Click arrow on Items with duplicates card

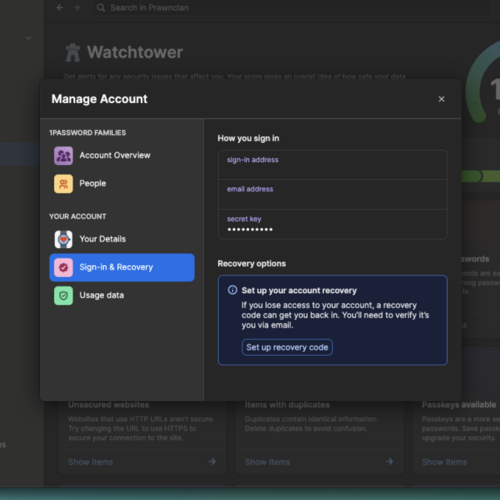[x=389, y=462]
